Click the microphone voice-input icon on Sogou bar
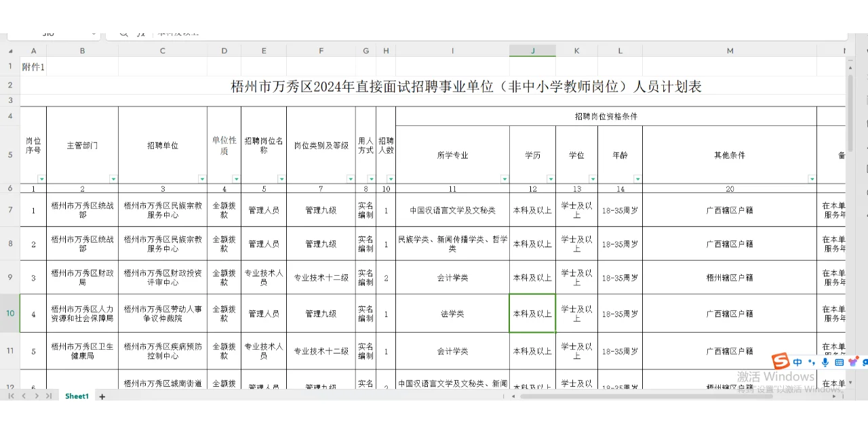 tap(825, 363)
